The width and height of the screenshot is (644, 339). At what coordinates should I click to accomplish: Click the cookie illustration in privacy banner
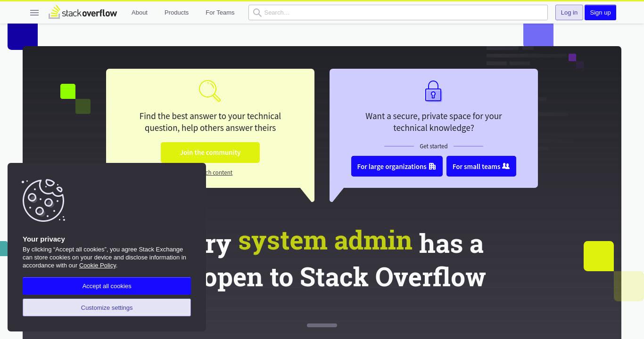44,200
